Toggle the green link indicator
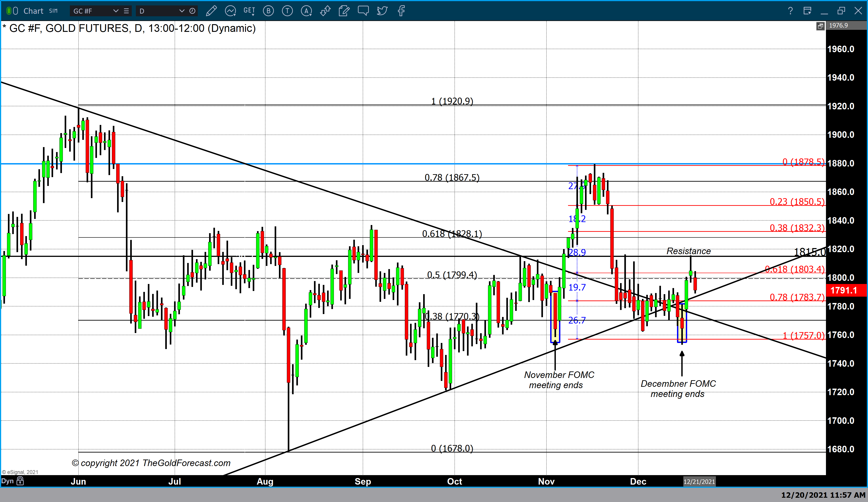This screenshot has width=868, height=502. pyautogui.click(x=9, y=11)
